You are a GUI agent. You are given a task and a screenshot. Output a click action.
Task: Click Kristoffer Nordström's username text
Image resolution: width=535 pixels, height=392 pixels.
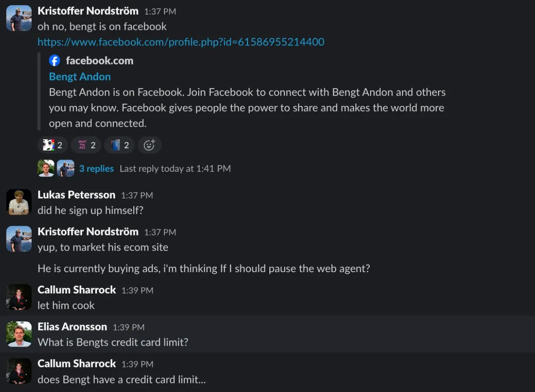[x=88, y=11]
